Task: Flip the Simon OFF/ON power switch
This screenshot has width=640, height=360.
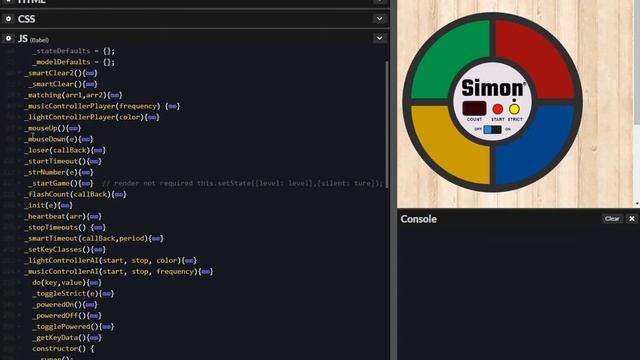Action: coord(492,129)
